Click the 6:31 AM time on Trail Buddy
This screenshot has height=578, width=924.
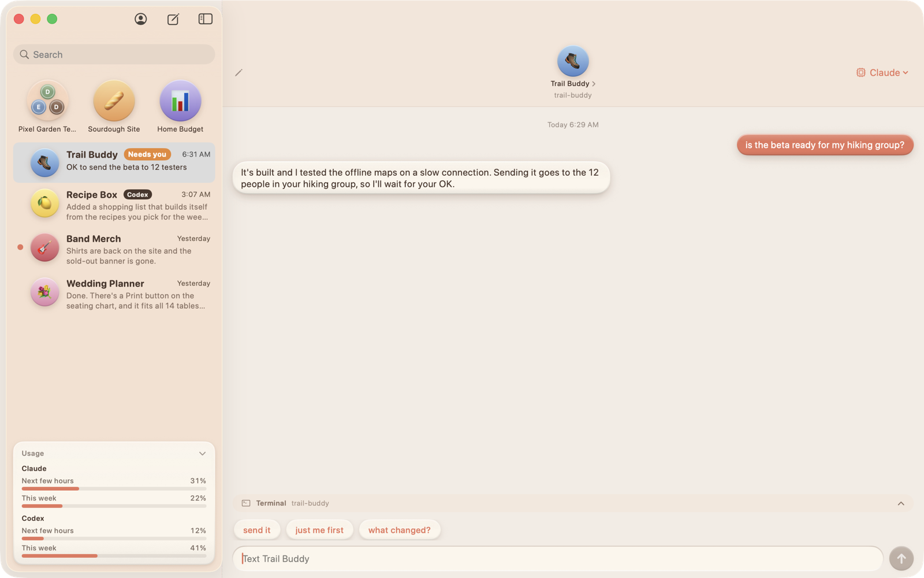point(196,154)
